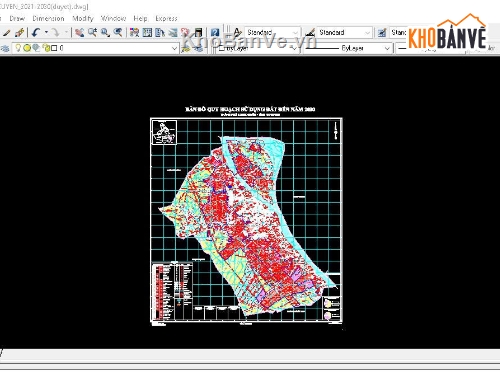500x375 pixels.
Task: Open the dimension style Standard dropdown
Action: pyautogui.click(x=344, y=32)
